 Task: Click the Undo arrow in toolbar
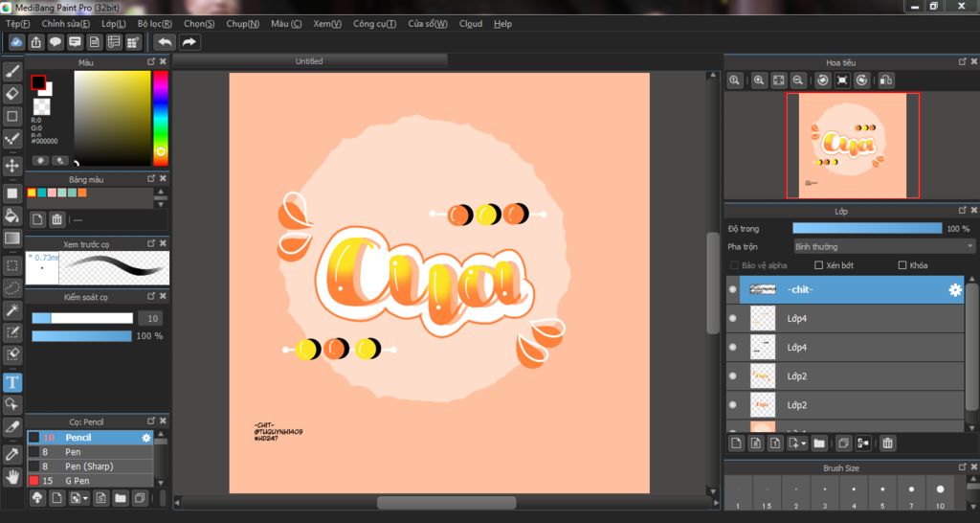click(x=165, y=42)
